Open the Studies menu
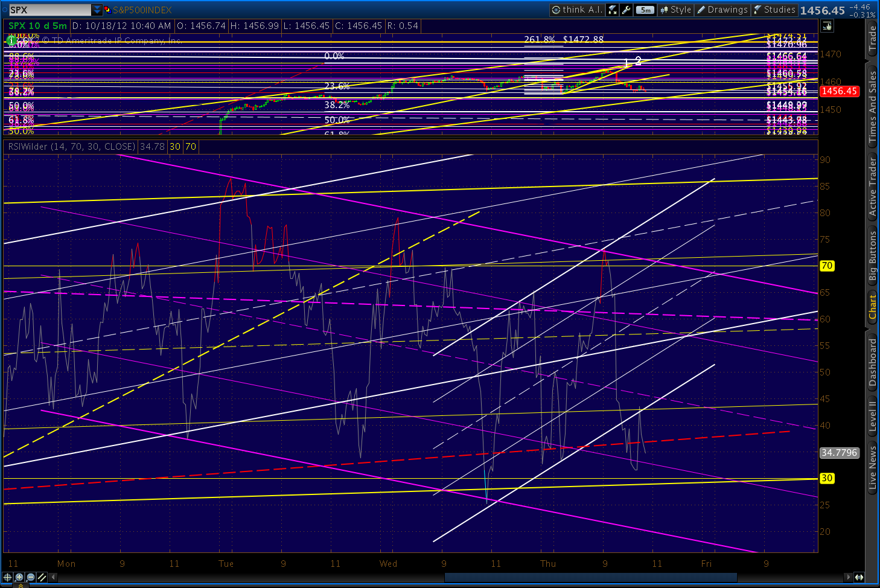 (x=775, y=10)
